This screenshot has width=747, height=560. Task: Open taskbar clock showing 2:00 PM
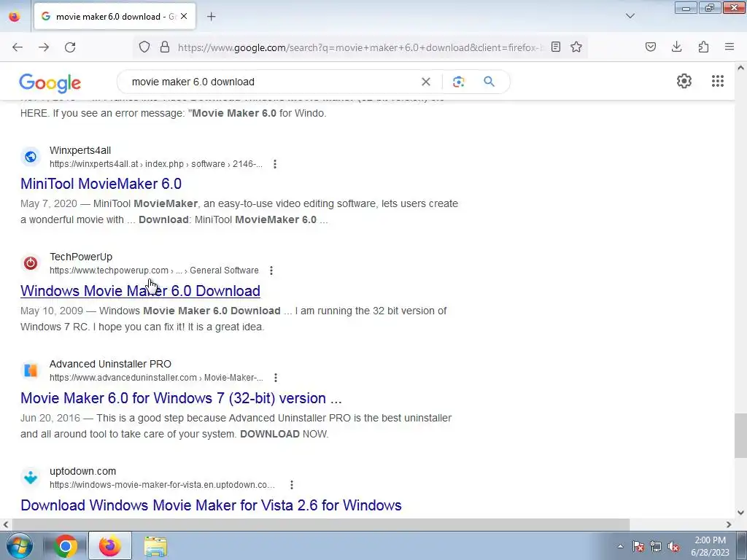coord(710,545)
